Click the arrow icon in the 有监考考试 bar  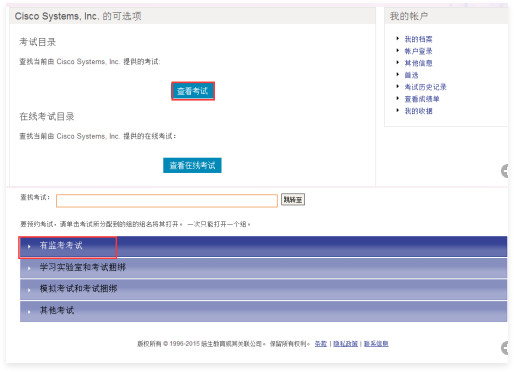pyautogui.click(x=29, y=247)
